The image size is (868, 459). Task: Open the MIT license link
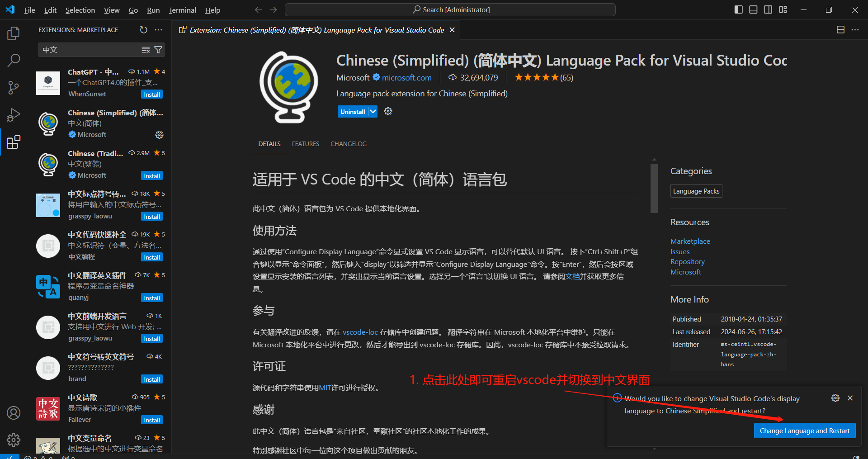(325, 388)
